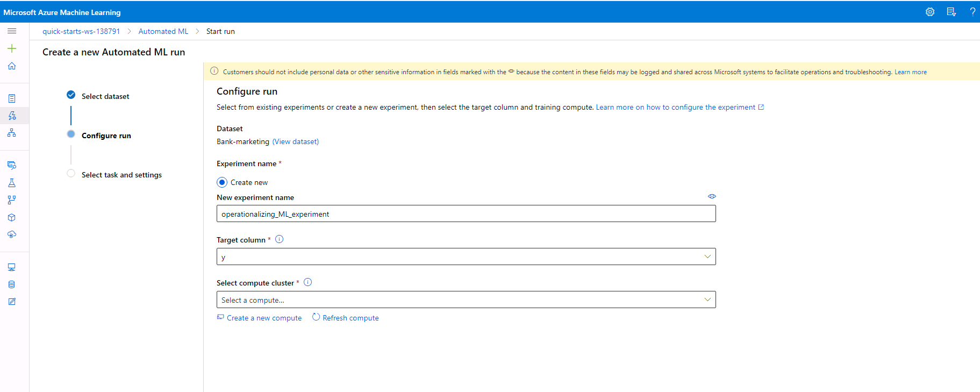Click the Start run breadcrumb text
Image resolution: width=980 pixels, height=392 pixels.
tap(220, 31)
